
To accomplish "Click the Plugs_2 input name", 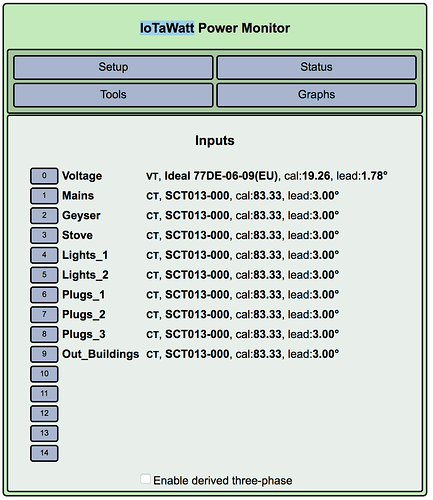I will (84, 315).
